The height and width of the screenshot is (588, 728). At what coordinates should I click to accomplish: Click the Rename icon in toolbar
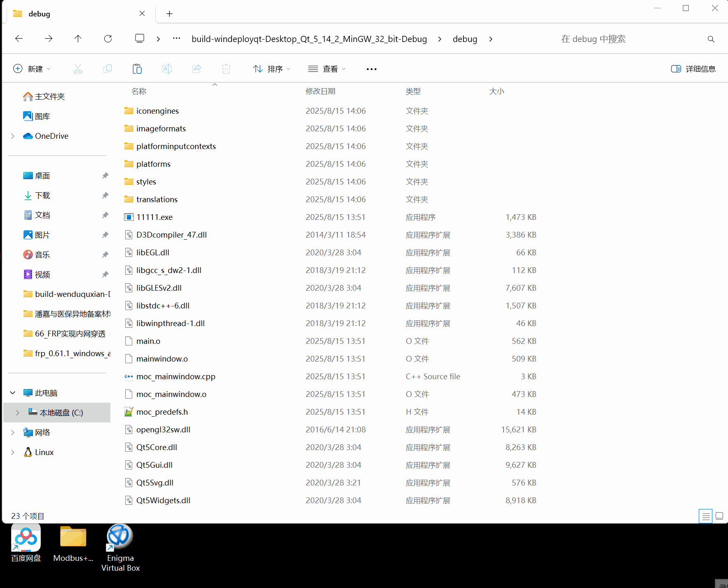167,69
